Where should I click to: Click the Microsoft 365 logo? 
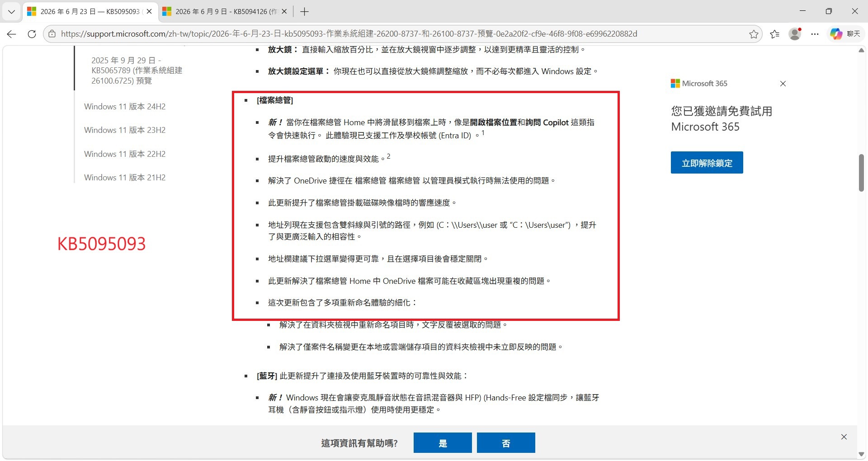[699, 84]
